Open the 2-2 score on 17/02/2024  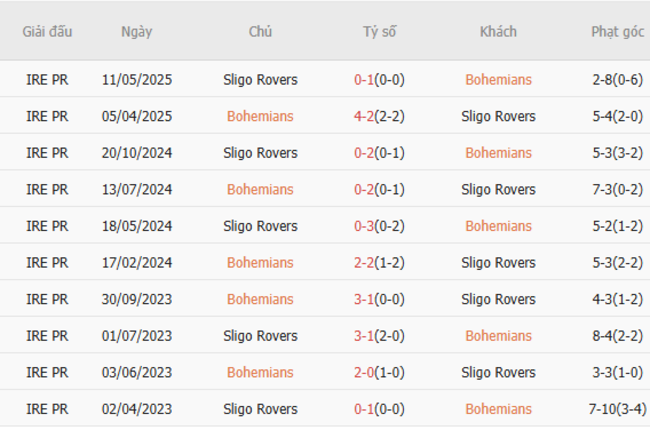365,263
